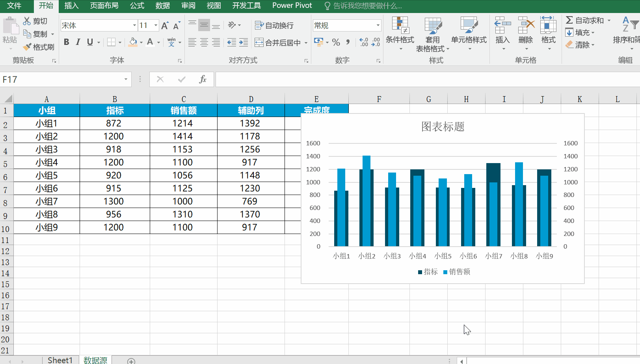The image size is (640, 364).
Task: Toggle bold formatting
Action: pos(67,42)
